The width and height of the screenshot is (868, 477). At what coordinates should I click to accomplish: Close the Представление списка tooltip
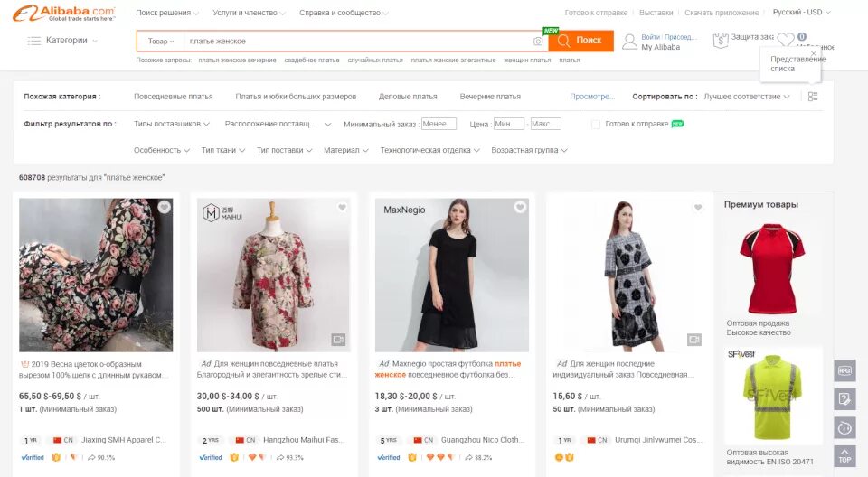pyautogui.click(x=813, y=53)
